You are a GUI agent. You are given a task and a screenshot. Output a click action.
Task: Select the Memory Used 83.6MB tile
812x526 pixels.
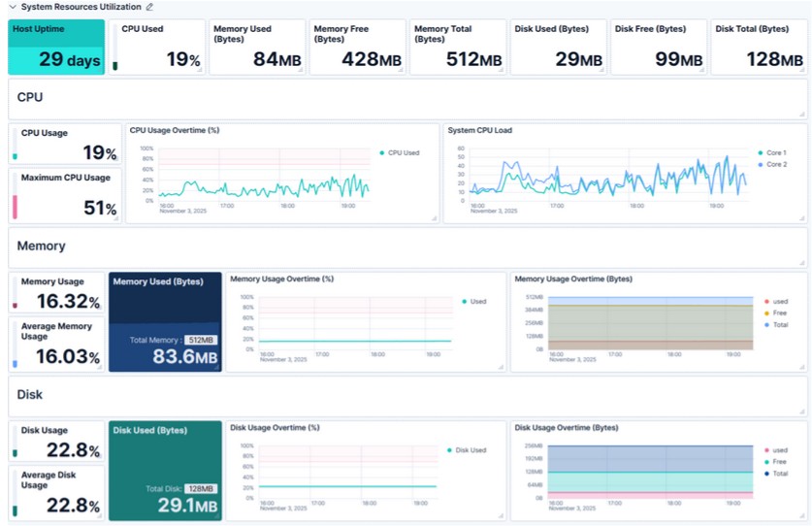coord(165,321)
